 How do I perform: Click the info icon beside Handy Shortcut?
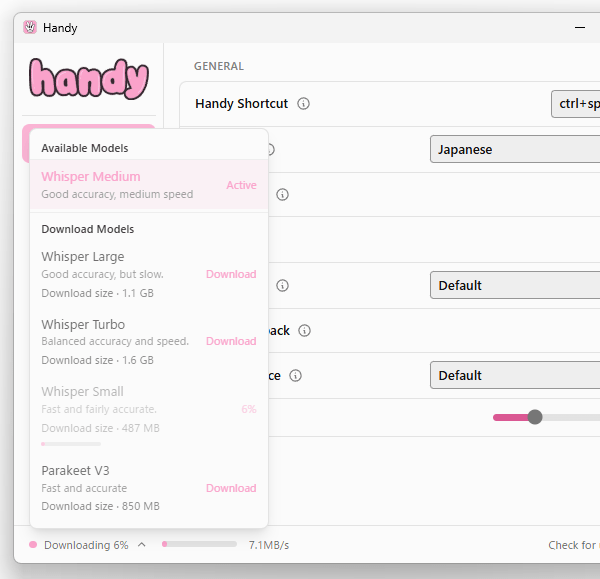(304, 104)
